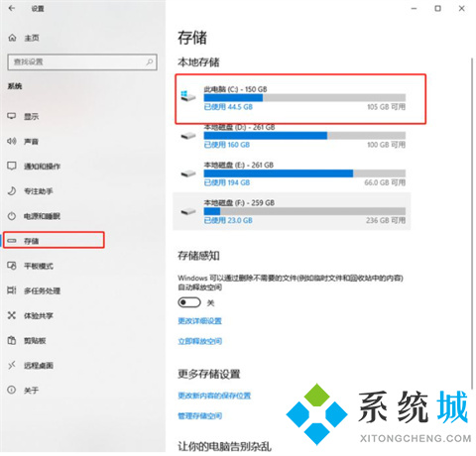Viewport: 476px width, 456px height.
Task: Open 体验共享 settings page
Action: [x=39, y=315]
